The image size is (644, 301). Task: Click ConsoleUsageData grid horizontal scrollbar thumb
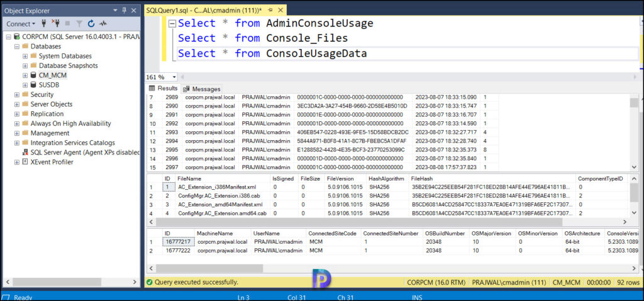pos(209,268)
